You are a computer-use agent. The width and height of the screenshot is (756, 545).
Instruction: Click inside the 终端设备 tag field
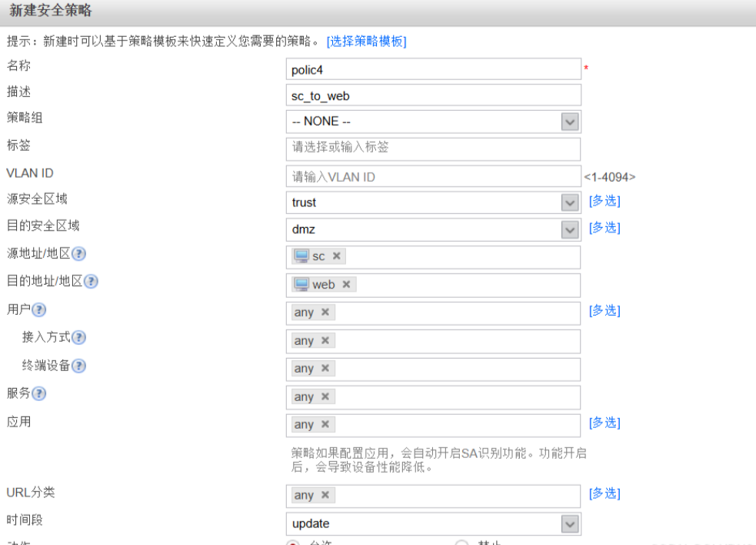coord(434,369)
